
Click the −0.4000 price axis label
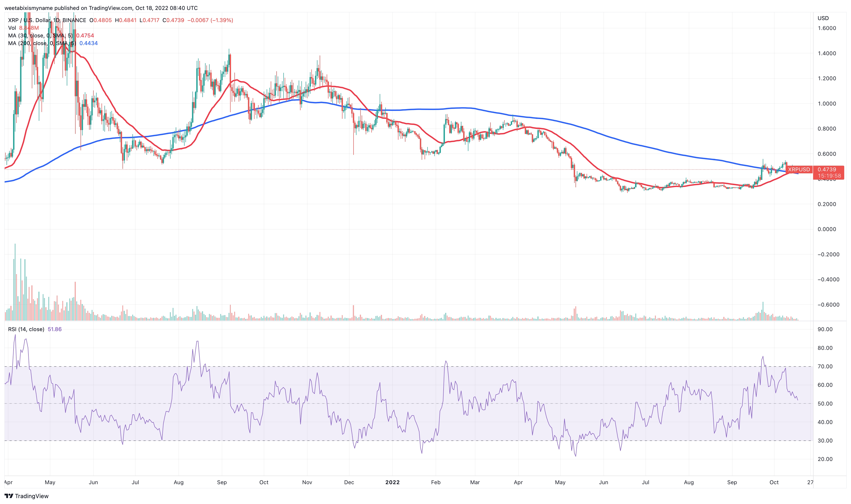point(828,279)
